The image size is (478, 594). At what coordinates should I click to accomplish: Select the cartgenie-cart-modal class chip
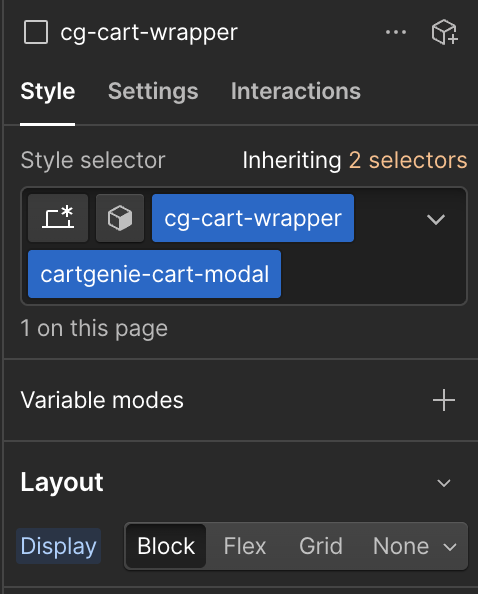(x=155, y=274)
